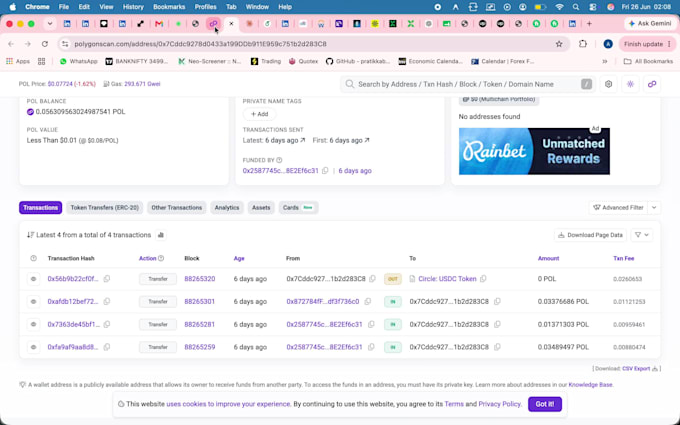Download Page Data
Screen dimensions: 680x425
(x=590, y=235)
